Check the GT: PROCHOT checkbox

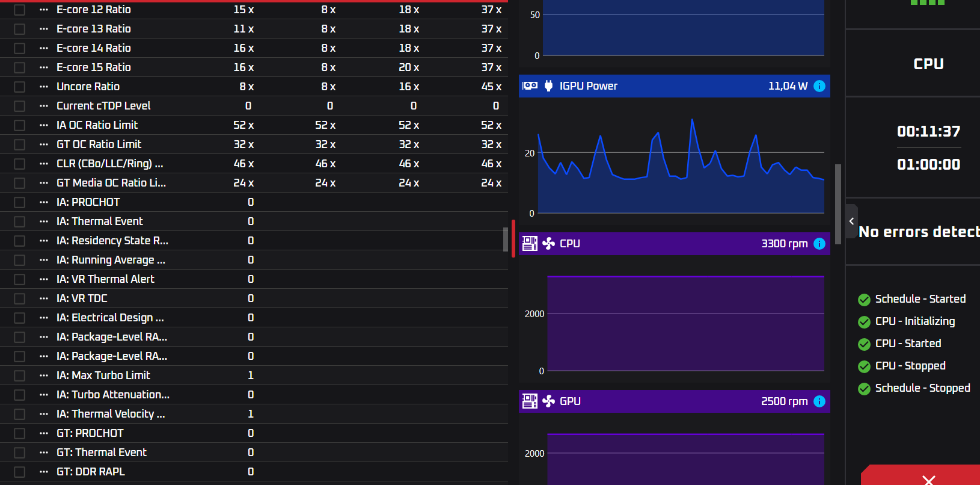pos(20,433)
